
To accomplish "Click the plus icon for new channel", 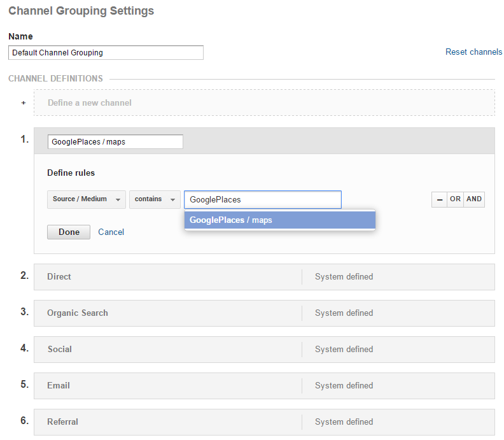I will tap(24, 103).
